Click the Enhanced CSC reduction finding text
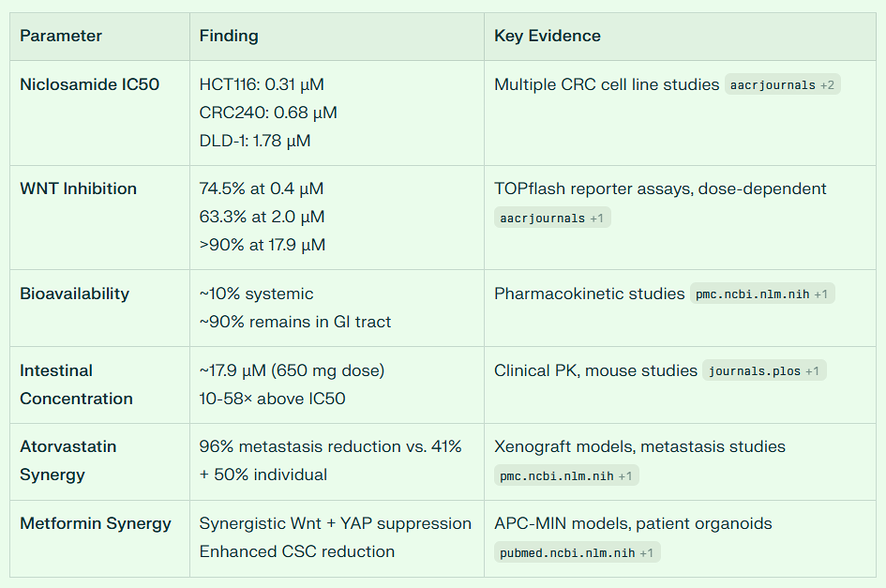This screenshot has width=886, height=588. click(x=296, y=551)
